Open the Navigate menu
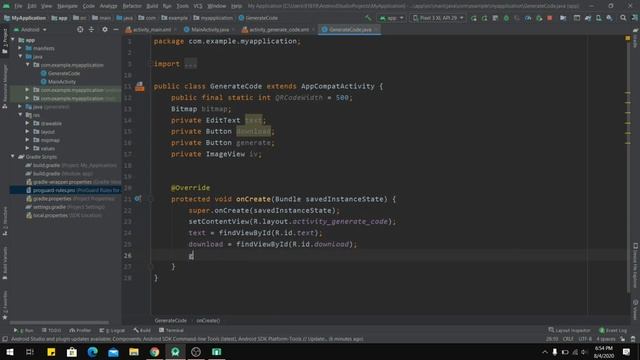 pyautogui.click(x=67, y=6)
